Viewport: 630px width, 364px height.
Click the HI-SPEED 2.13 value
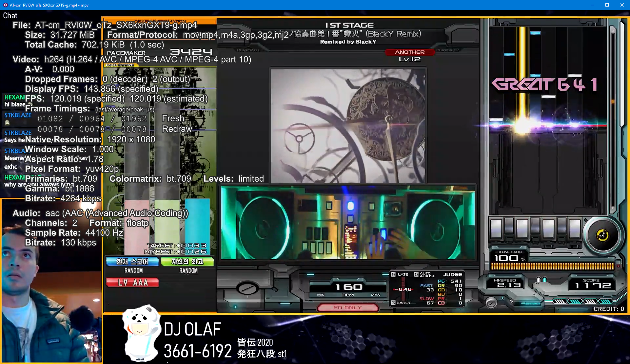pyautogui.click(x=509, y=285)
